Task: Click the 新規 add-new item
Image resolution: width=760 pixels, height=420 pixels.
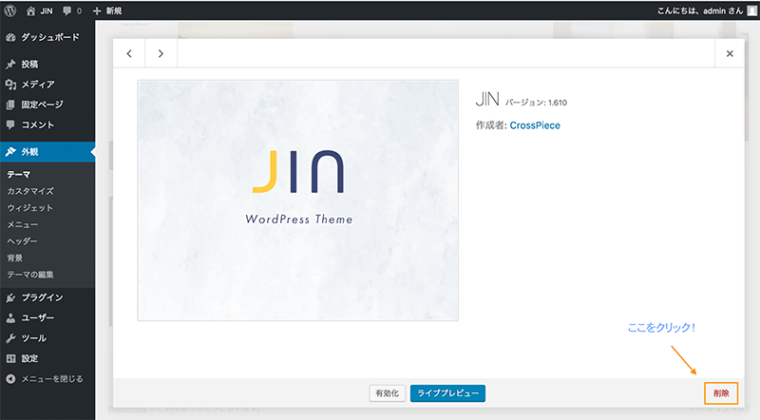Action: pyautogui.click(x=107, y=11)
